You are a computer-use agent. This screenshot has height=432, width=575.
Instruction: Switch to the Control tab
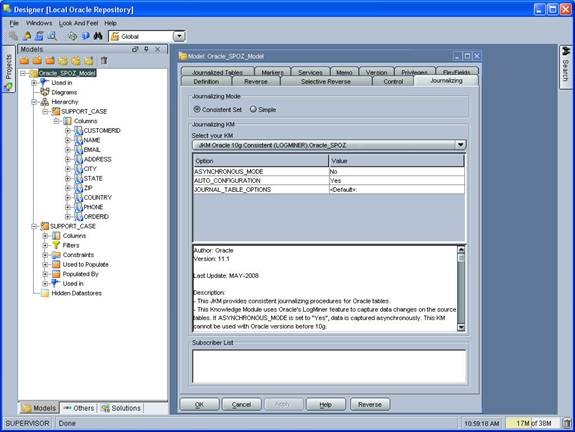(393, 81)
